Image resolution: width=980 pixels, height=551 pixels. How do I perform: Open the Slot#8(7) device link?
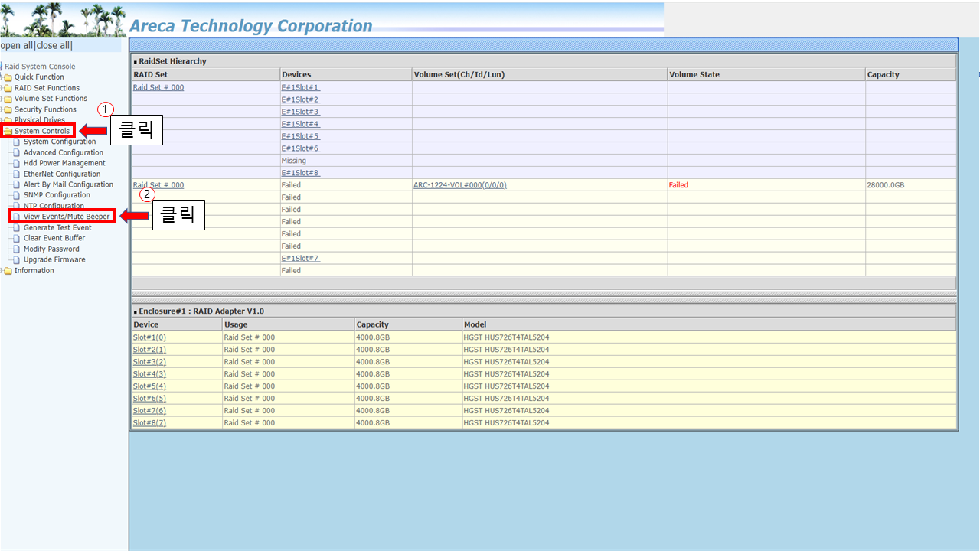coord(149,423)
